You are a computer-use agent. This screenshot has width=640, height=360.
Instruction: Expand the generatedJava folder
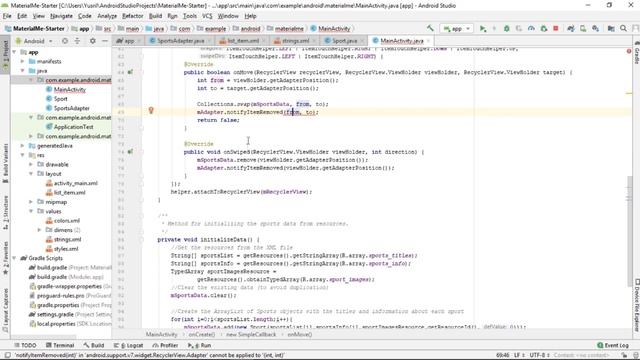point(22,146)
